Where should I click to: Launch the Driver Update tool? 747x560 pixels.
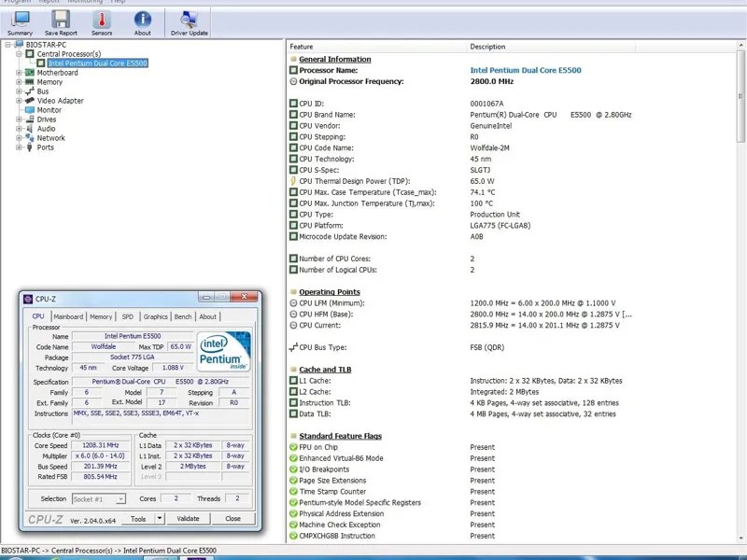pyautogui.click(x=190, y=21)
